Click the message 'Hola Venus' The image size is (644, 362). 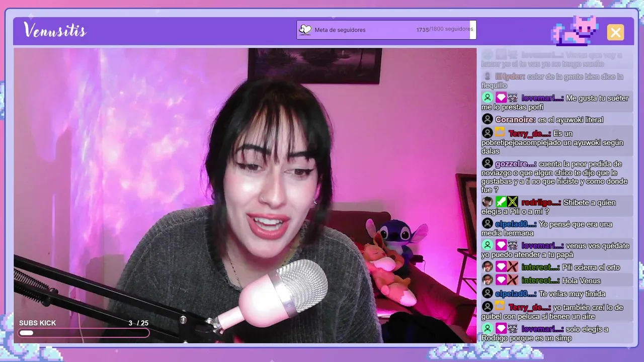pos(581,281)
